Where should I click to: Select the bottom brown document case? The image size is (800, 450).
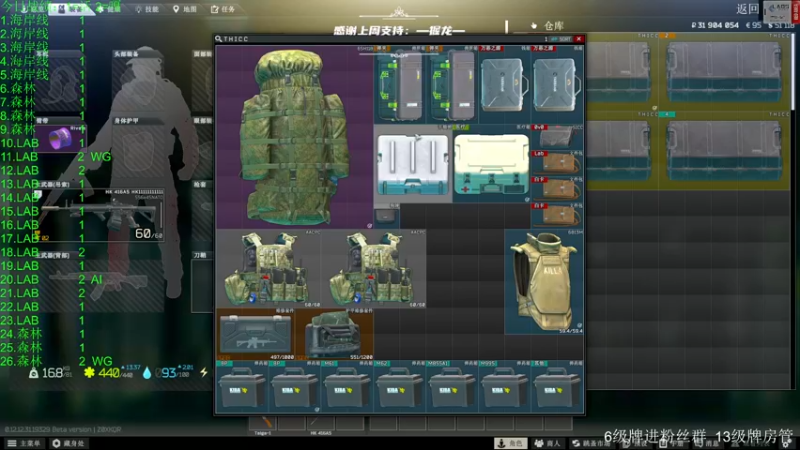[x=557, y=216]
